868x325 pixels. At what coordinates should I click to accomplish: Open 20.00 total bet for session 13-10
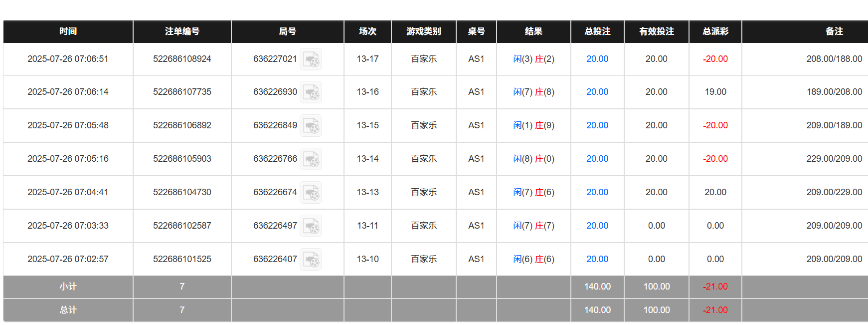point(597,259)
